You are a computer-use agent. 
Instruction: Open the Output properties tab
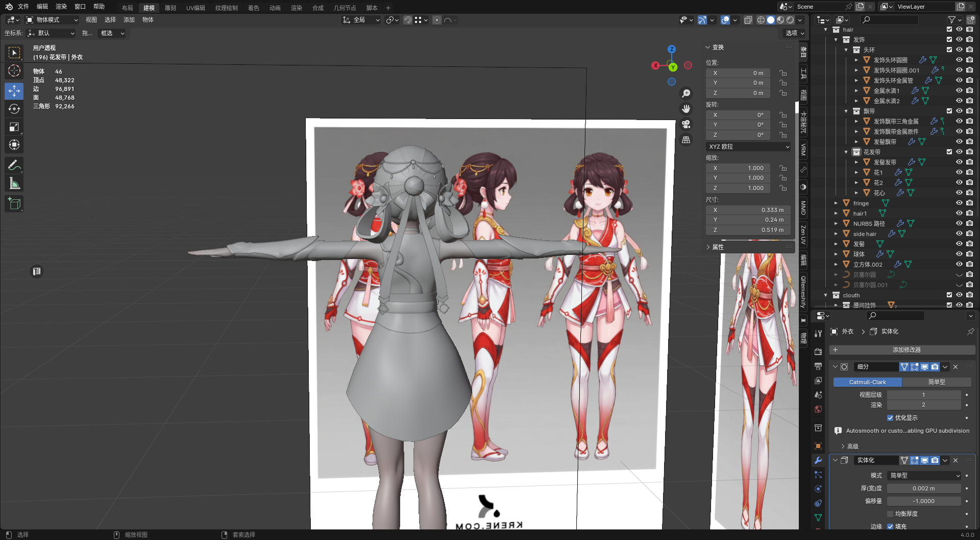(818, 366)
